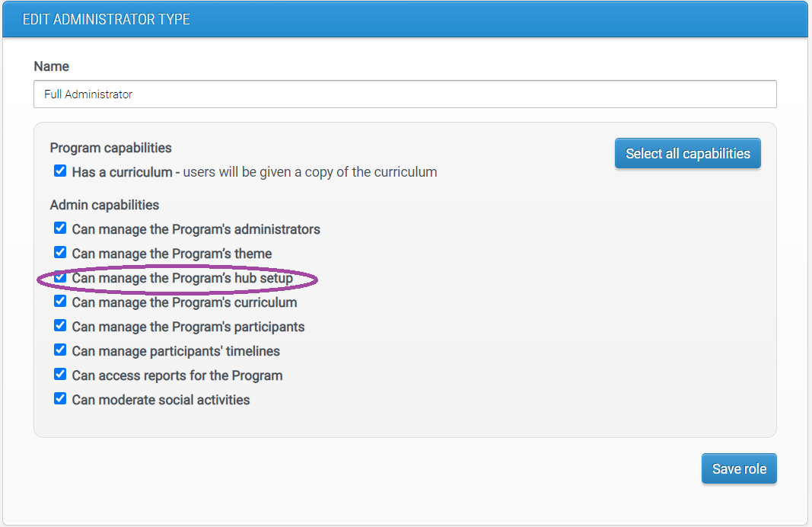The image size is (812, 527).
Task: Click the 'Can manage the Program's administrators' label
Action: 196,229
